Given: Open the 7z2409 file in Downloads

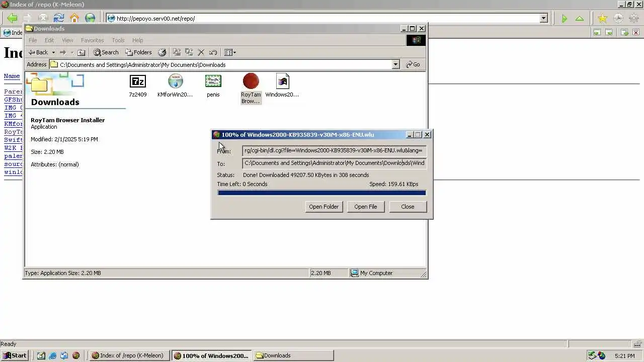Looking at the screenshot, I should click(x=138, y=85).
